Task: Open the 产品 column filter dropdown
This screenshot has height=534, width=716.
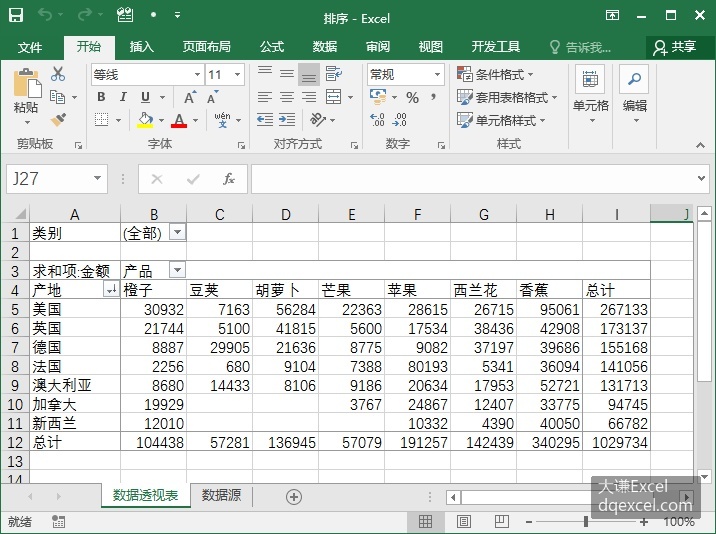Action: tap(177, 270)
